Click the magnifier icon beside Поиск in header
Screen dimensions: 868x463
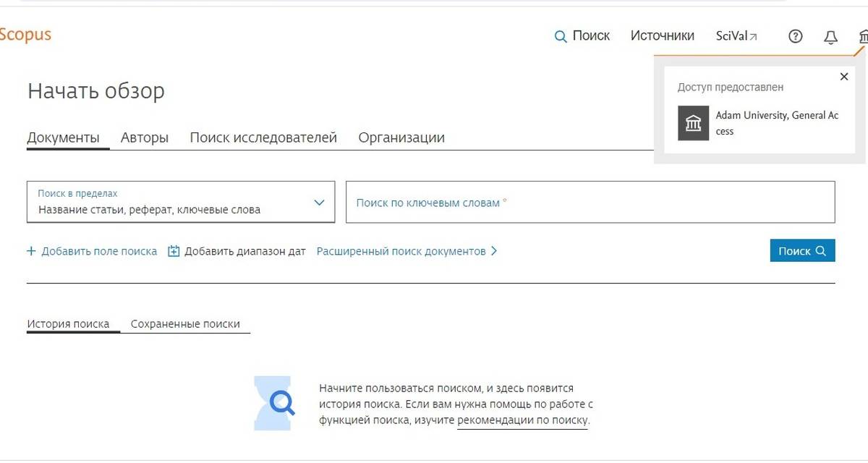(561, 36)
